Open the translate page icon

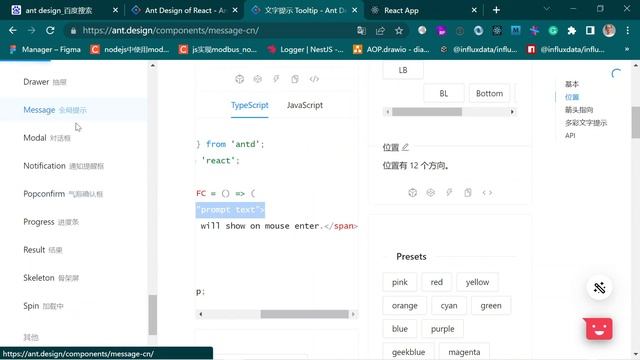tap(362, 31)
